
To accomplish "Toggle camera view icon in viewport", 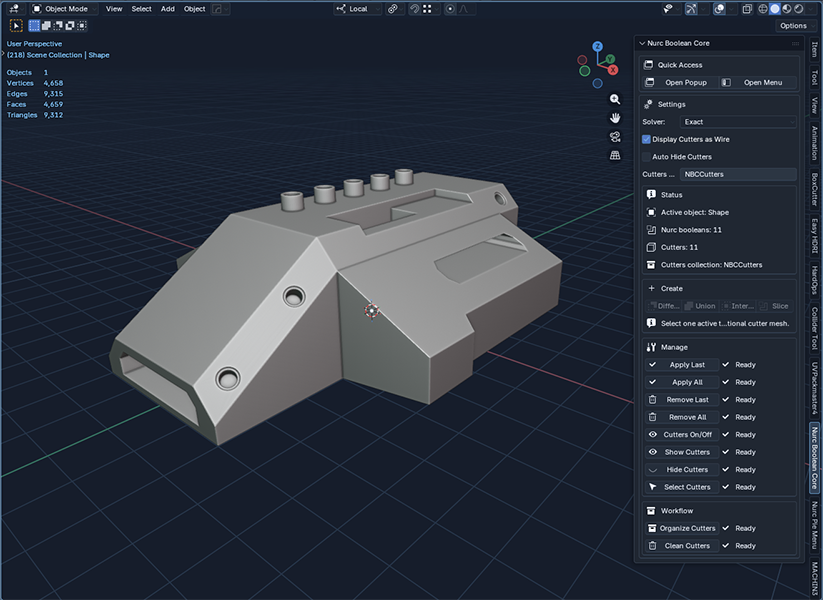I will (615, 137).
